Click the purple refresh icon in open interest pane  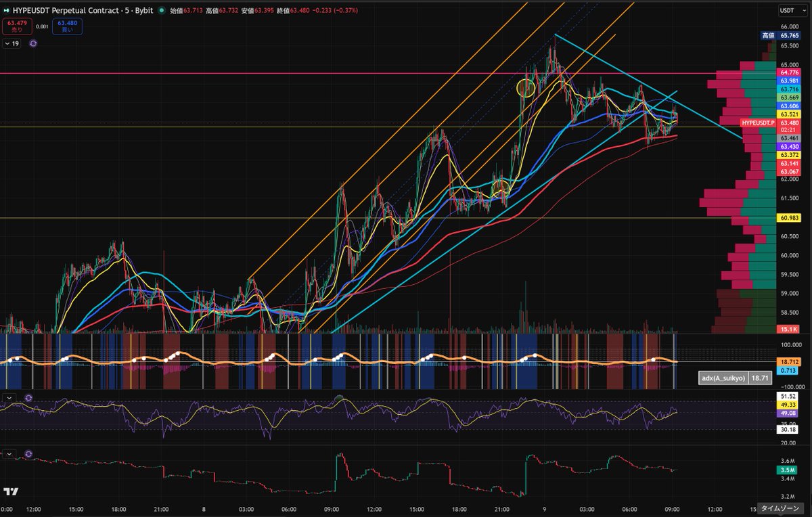point(29,453)
